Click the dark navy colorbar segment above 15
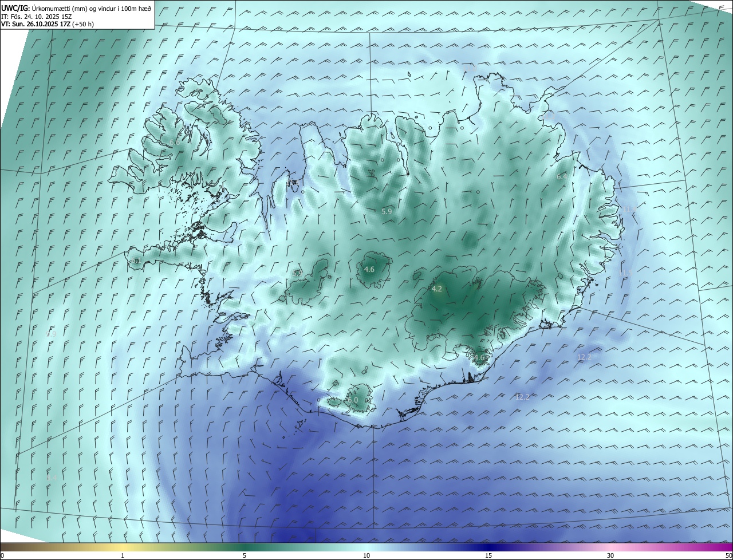 (488, 547)
